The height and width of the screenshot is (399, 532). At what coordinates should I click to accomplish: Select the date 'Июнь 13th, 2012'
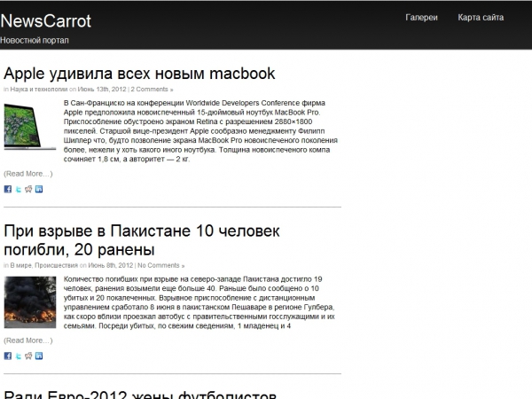coord(102,90)
